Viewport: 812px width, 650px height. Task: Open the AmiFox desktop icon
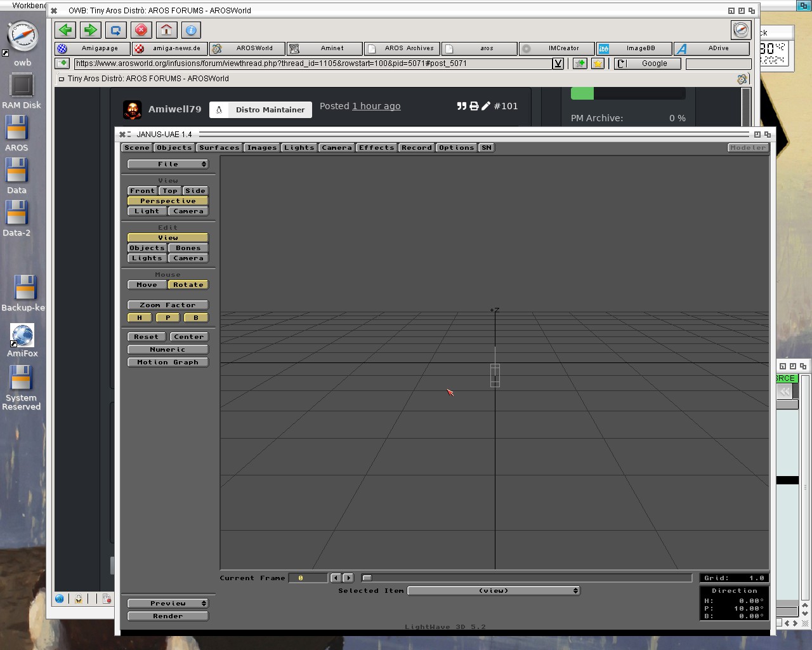[22, 336]
